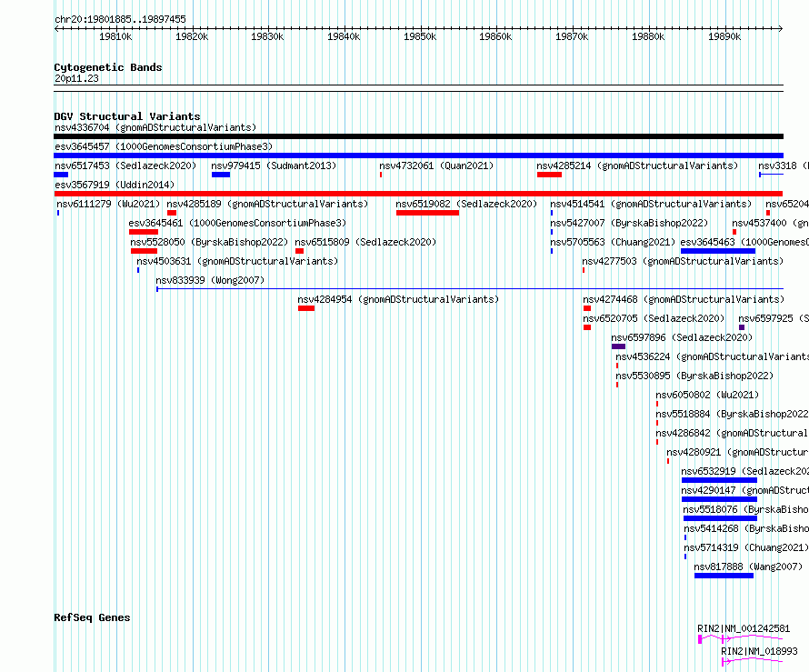
Task: Click purple bar under nsv6597925
Action: 742,327
